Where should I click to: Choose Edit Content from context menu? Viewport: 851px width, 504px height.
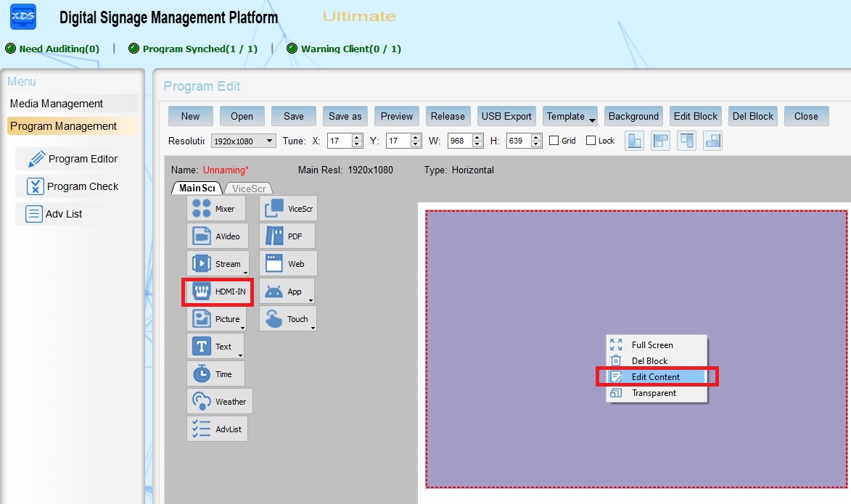[655, 377]
